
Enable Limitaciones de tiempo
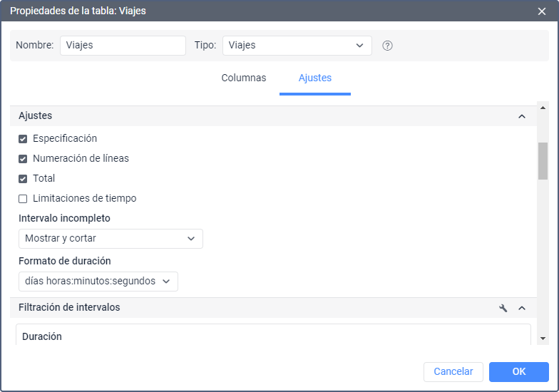[23, 199]
